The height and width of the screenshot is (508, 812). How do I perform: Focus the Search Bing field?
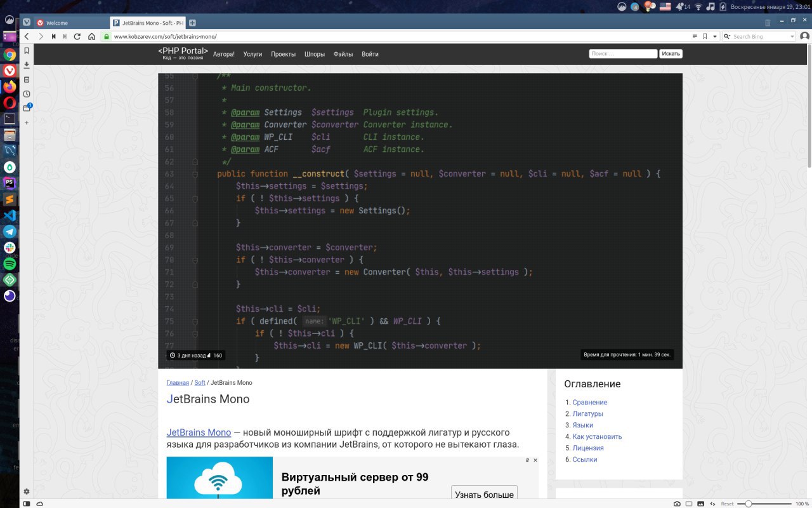click(760, 37)
